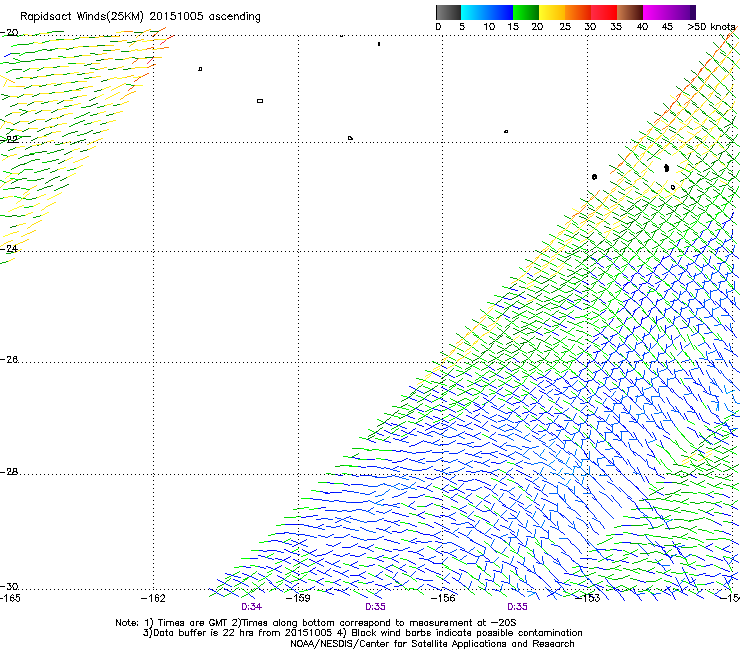Click the -165 longitude axis label

(10, 598)
